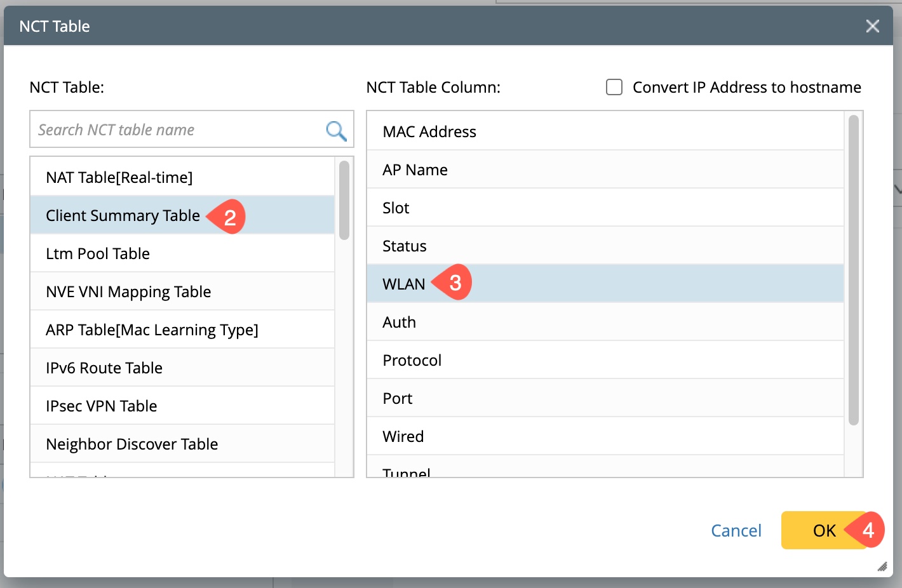Click the NCT table list scrollbar

point(344,200)
